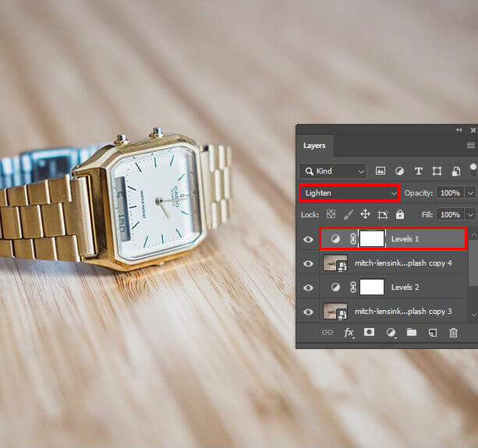Click the lock position move icon
This screenshot has width=478, height=448.
click(365, 214)
